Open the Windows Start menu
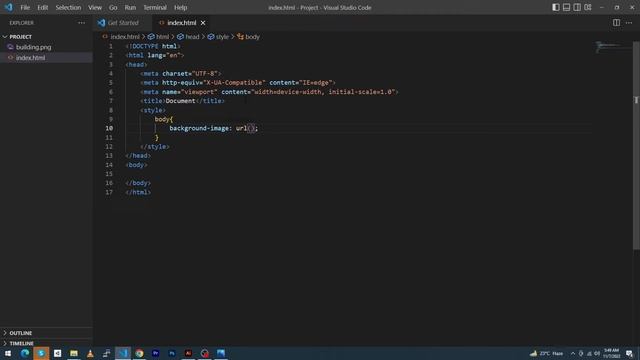640x360 pixels. [x=8, y=353]
